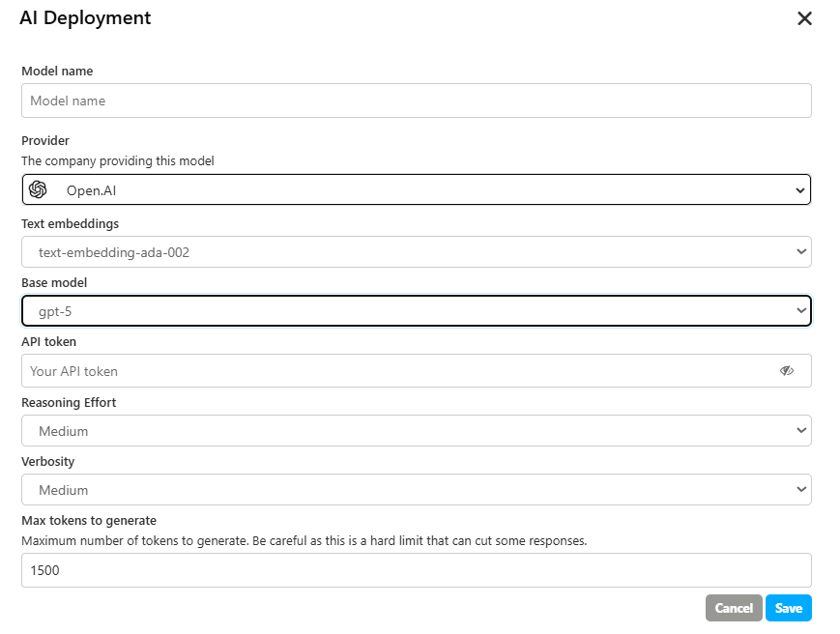Open the Base model dropdown showing gpt-5
840x634 pixels.
point(417,310)
